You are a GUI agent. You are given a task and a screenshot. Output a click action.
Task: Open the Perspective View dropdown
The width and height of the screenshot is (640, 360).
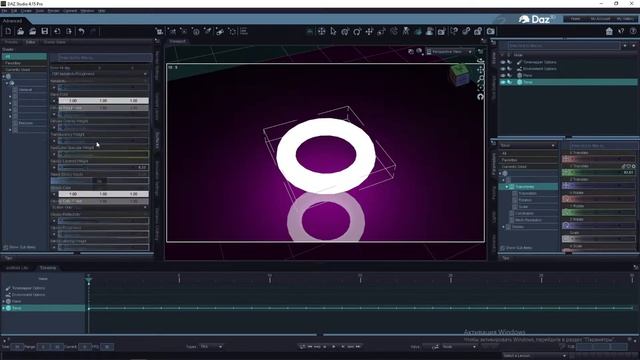click(x=449, y=52)
